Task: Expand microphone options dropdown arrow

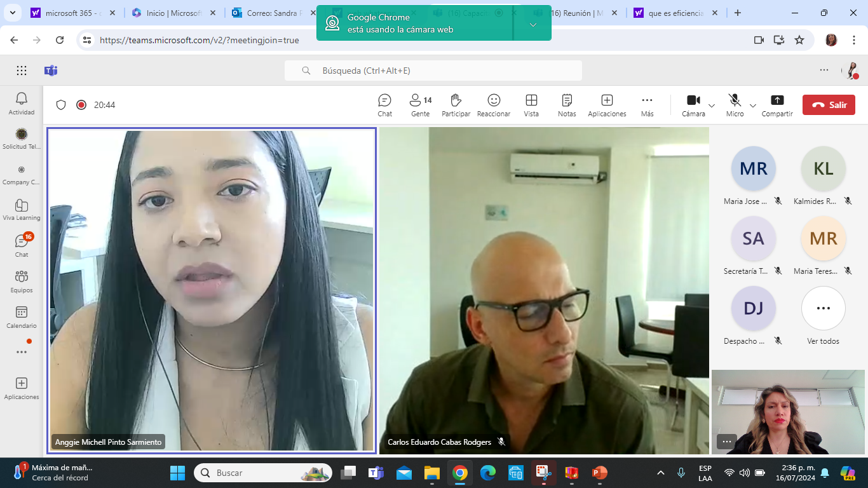Action: pos(753,105)
